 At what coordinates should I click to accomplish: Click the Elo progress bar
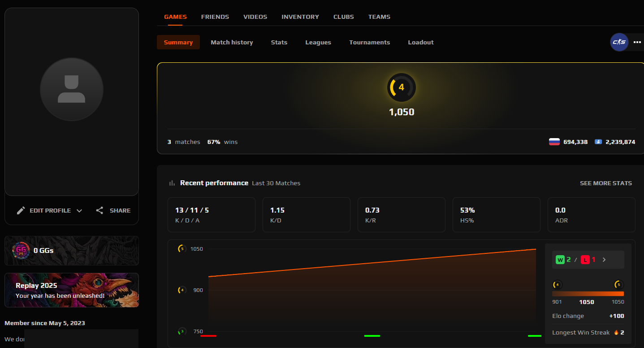click(588, 293)
